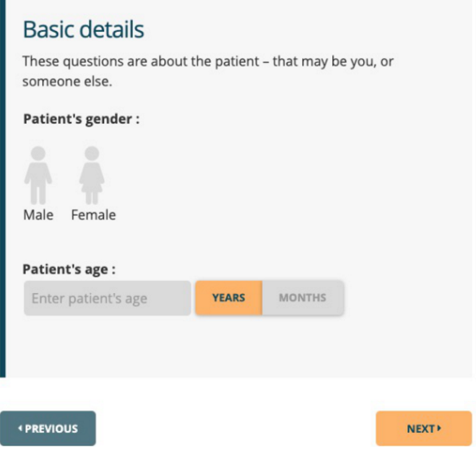Click the "Basic details" heading
Screen dimensions: 476x449
point(84,30)
